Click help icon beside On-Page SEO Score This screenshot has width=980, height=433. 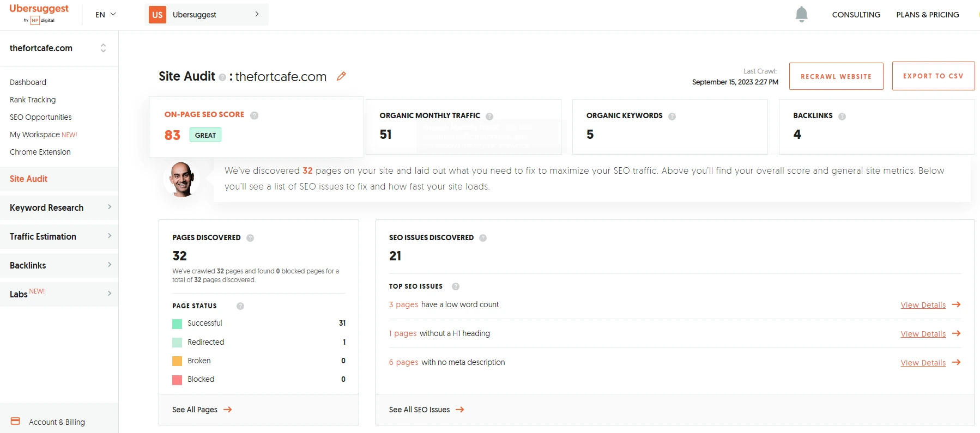[x=254, y=115]
